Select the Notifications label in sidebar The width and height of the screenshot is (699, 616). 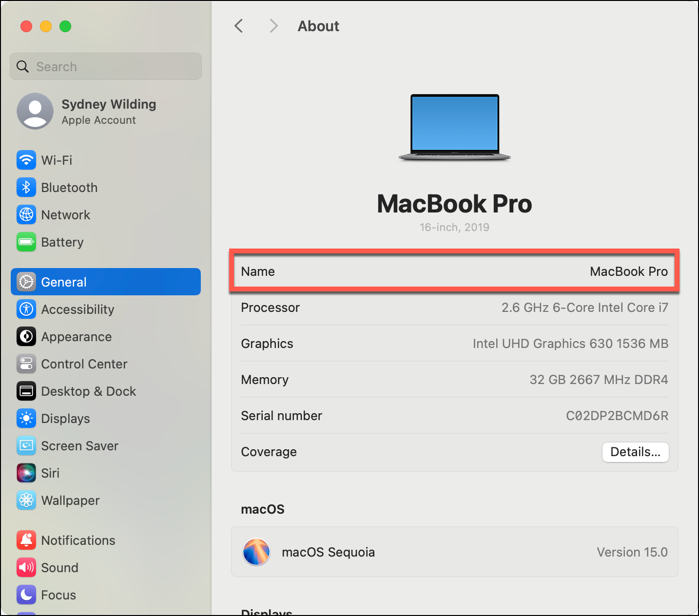pyautogui.click(x=78, y=540)
